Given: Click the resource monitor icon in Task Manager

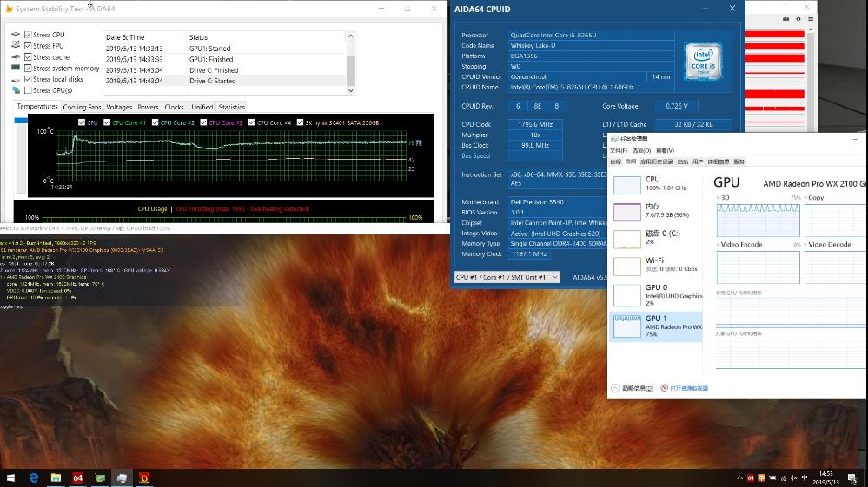Looking at the screenshot, I should pos(665,388).
